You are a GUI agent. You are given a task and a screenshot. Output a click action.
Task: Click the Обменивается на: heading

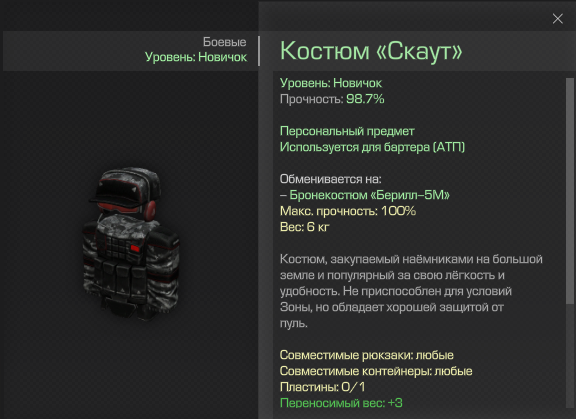331,179
